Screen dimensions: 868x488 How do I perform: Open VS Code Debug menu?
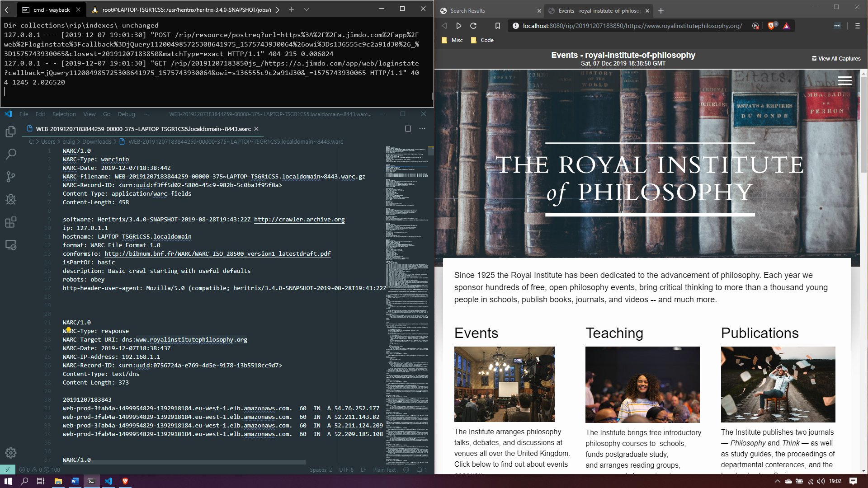(127, 114)
